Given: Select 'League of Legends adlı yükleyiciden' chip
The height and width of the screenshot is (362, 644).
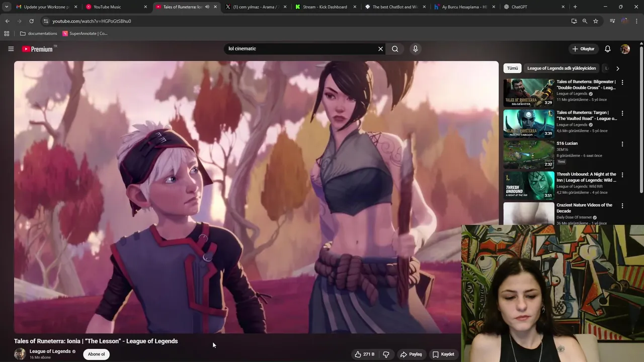Looking at the screenshot, I should [561, 68].
